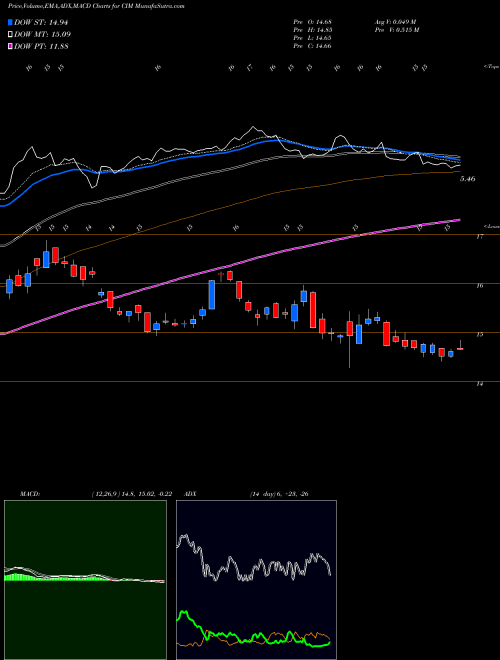
Task: Click the 17 price axis label
Action: (x=479, y=237)
